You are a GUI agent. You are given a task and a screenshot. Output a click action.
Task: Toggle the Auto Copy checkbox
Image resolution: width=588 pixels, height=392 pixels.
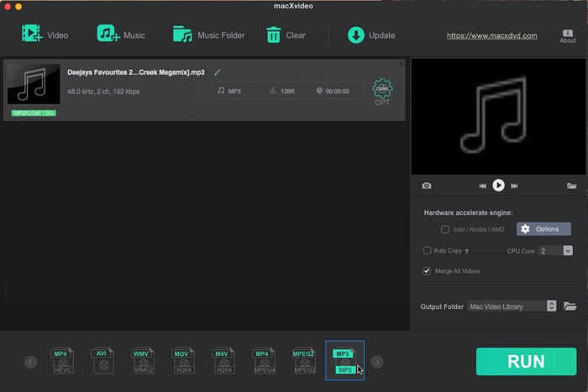click(x=427, y=250)
